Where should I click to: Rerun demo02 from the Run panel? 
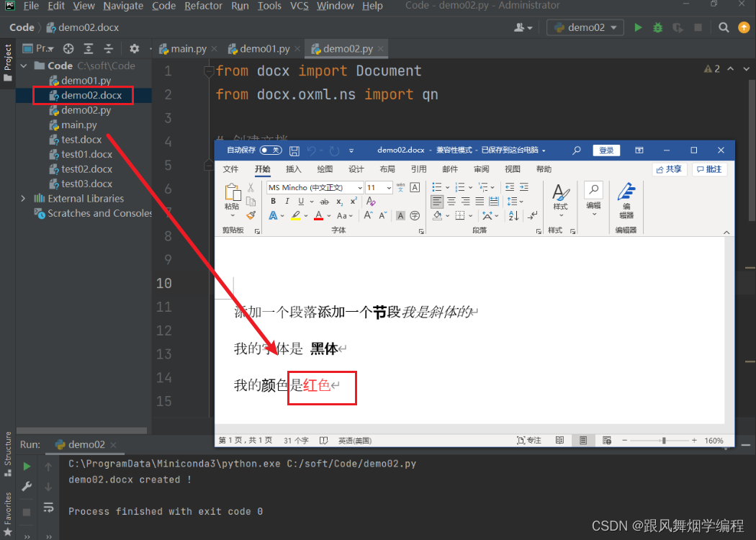click(x=27, y=467)
